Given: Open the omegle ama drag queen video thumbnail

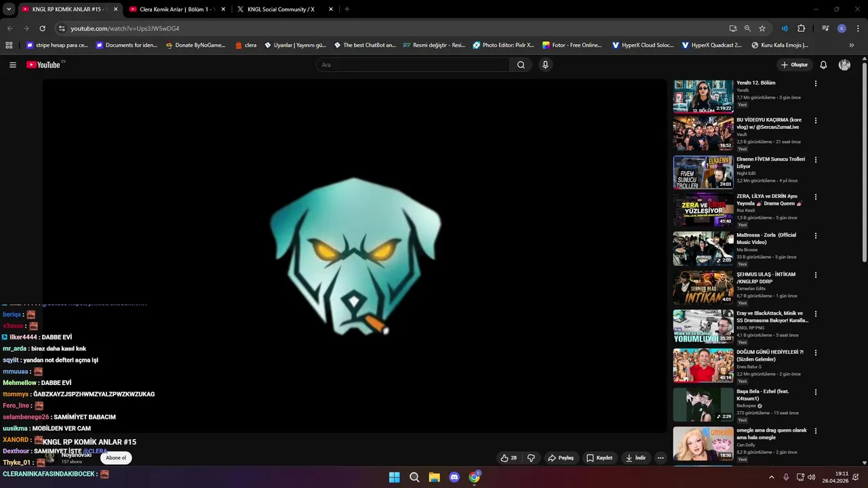Looking at the screenshot, I should (x=703, y=443).
